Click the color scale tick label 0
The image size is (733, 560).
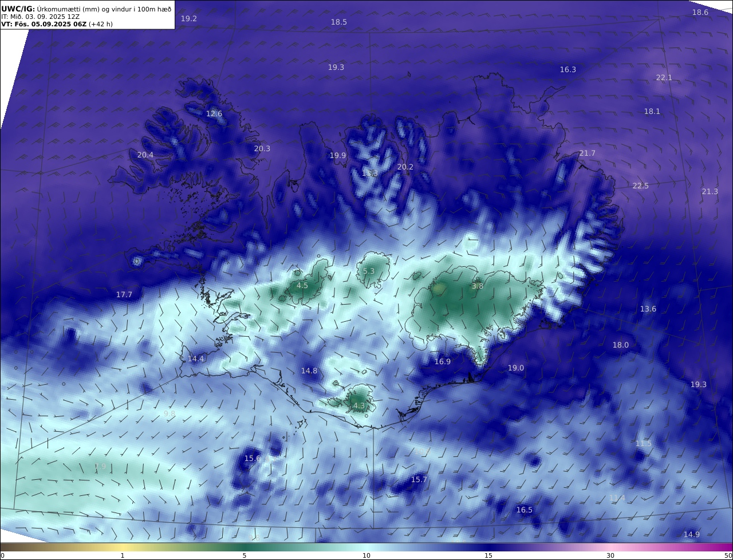click(x=2, y=555)
